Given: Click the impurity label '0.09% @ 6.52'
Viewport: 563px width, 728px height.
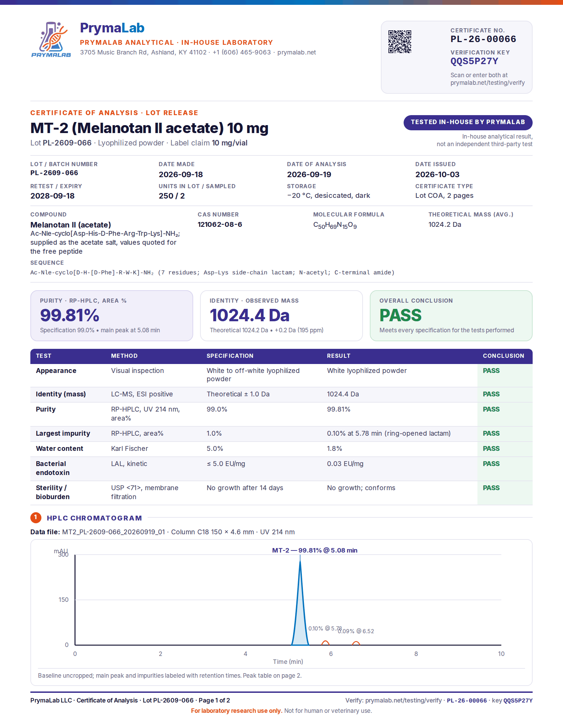Looking at the screenshot, I should click(x=356, y=631).
